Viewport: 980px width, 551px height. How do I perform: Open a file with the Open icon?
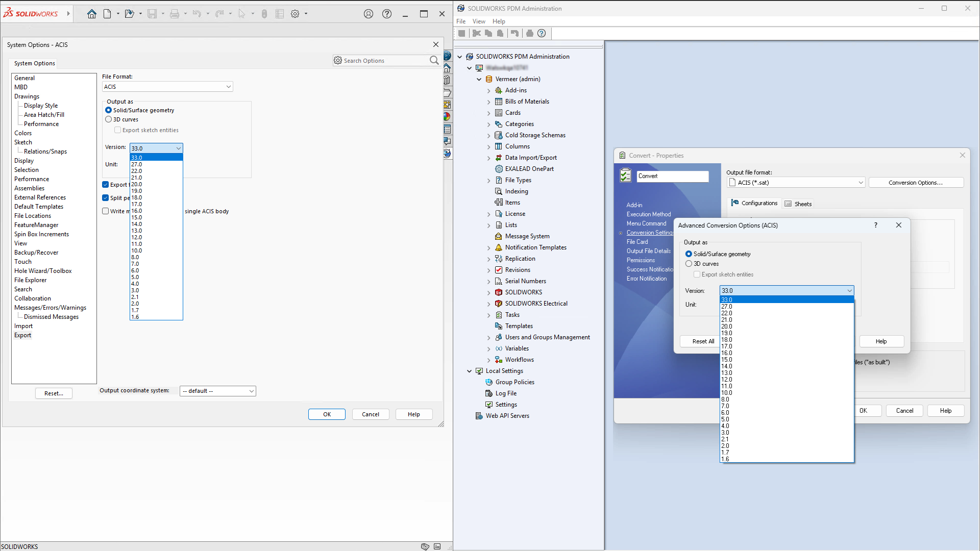click(x=129, y=14)
